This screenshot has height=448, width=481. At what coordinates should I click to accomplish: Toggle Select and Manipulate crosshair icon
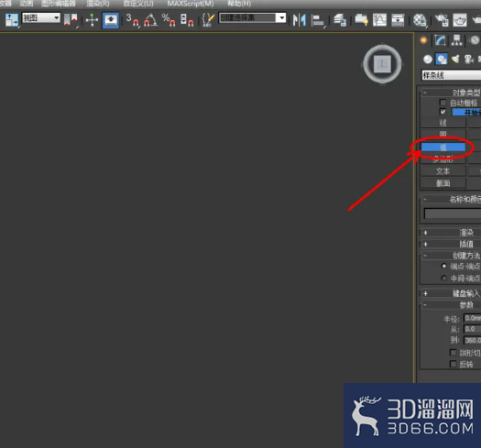[x=92, y=20]
